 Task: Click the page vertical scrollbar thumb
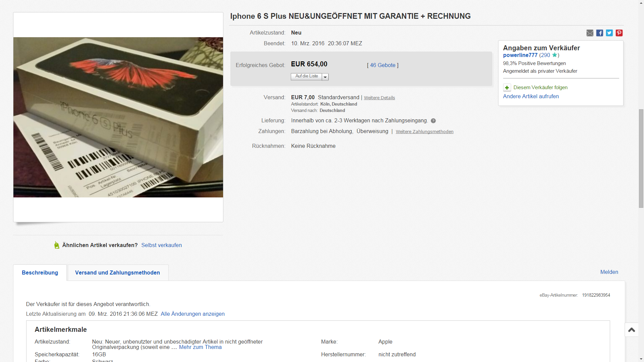(x=641, y=158)
